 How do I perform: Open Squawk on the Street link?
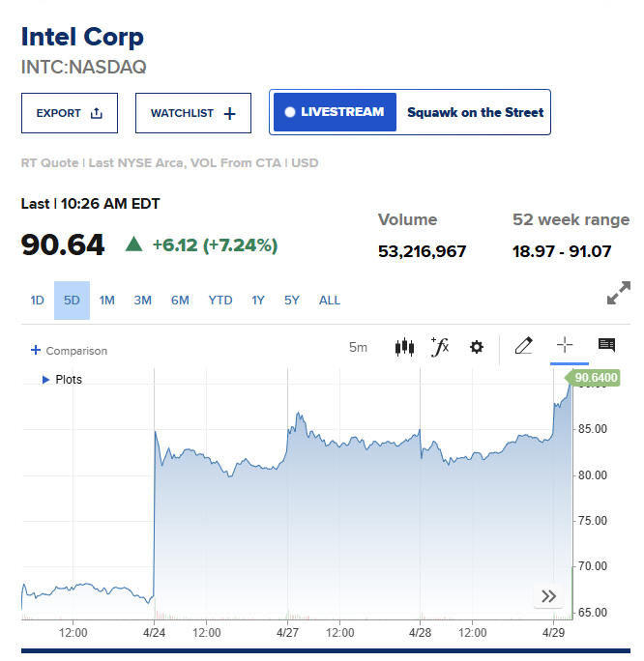click(475, 112)
